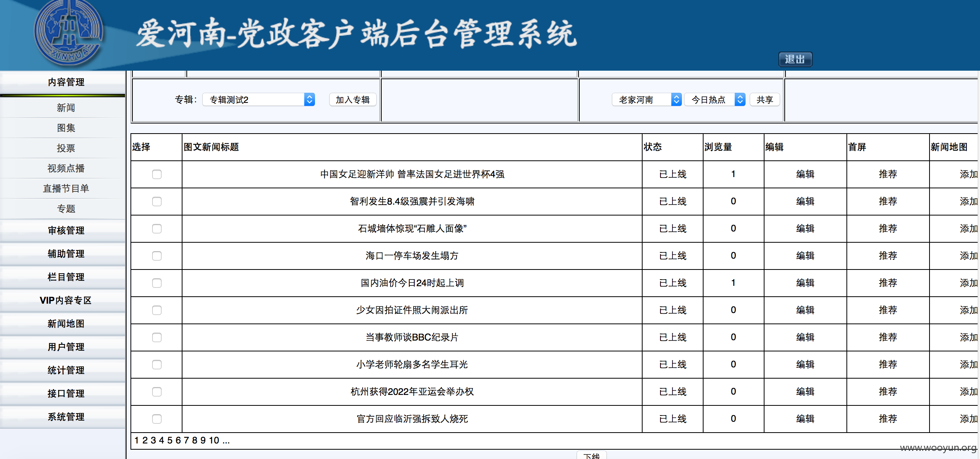Select checkbox for 官方回应临沂强拆致人烧死 row
Viewport: 980px width, 459px height.
coord(157,419)
